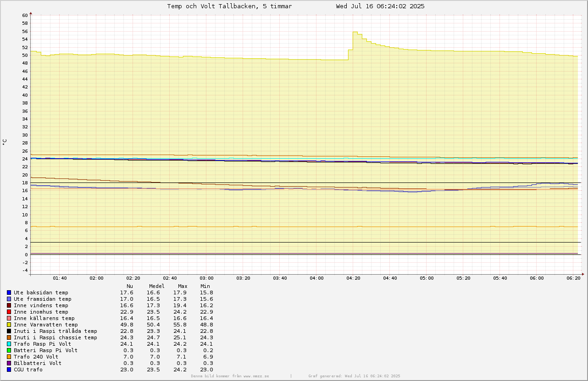This screenshot has width=588, height=381.
Task: Click the Varmvatten min value 48.8
Action: (x=207, y=325)
